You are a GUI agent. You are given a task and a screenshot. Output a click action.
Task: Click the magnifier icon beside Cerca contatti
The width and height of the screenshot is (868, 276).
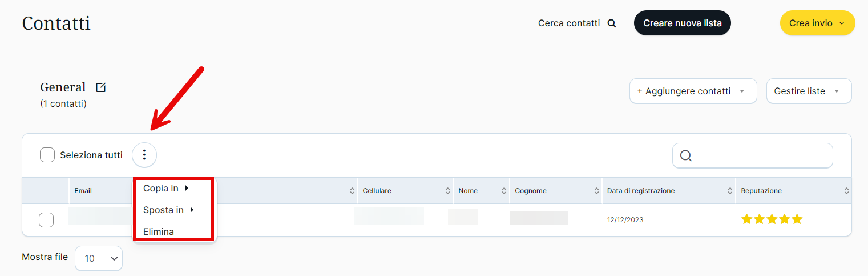612,23
